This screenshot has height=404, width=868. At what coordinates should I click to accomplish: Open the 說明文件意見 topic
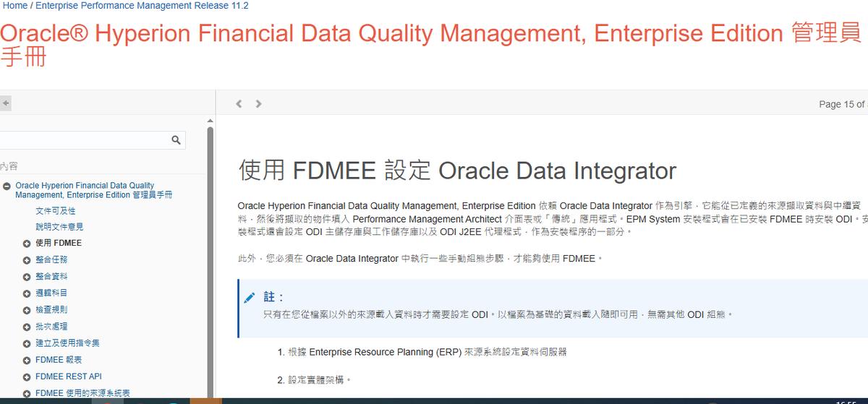60,227
